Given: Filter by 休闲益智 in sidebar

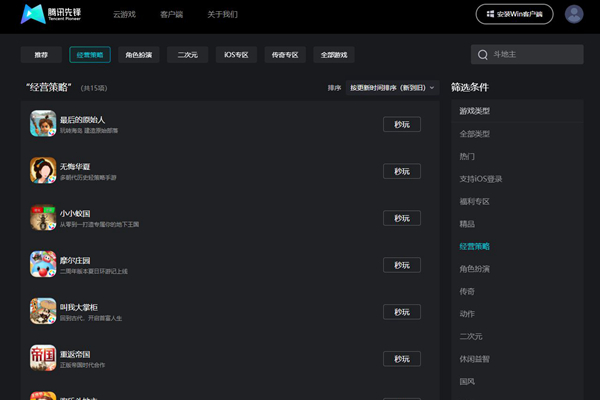Looking at the screenshot, I should click(x=474, y=359).
